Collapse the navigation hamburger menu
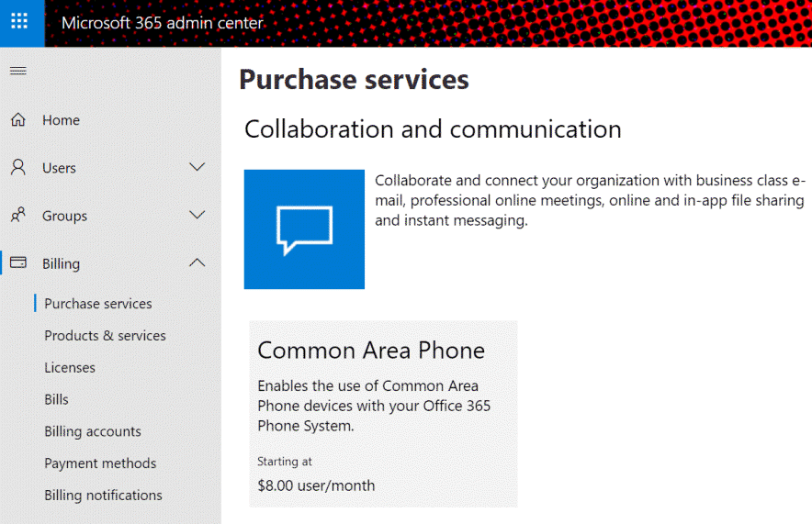The height and width of the screenshot is (524, 812). [x=18, y=71]
